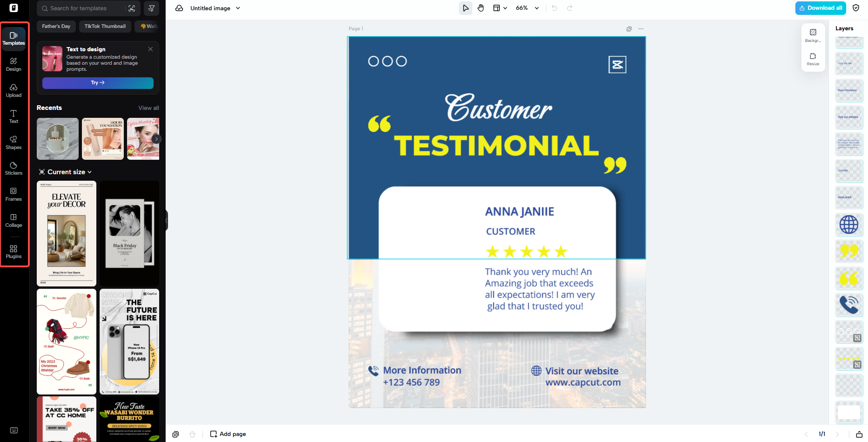The height and width of the screenshot is (442, 868).
Task: Click the shield privacy icon
Action: tap(856, 8)
